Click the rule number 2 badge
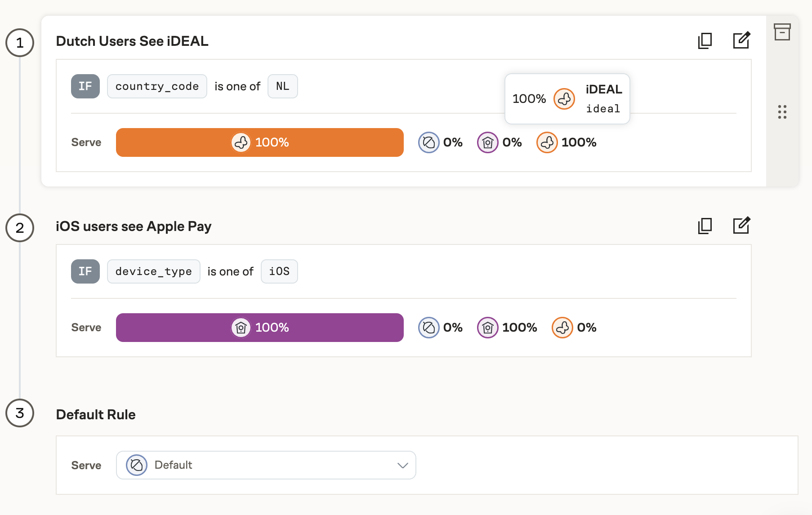 tap(19, 228)
